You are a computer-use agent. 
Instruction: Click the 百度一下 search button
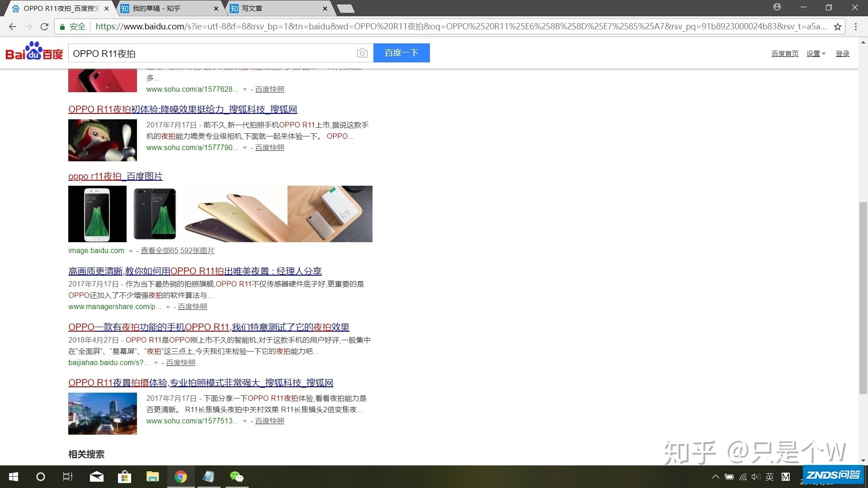coord(401,53)
